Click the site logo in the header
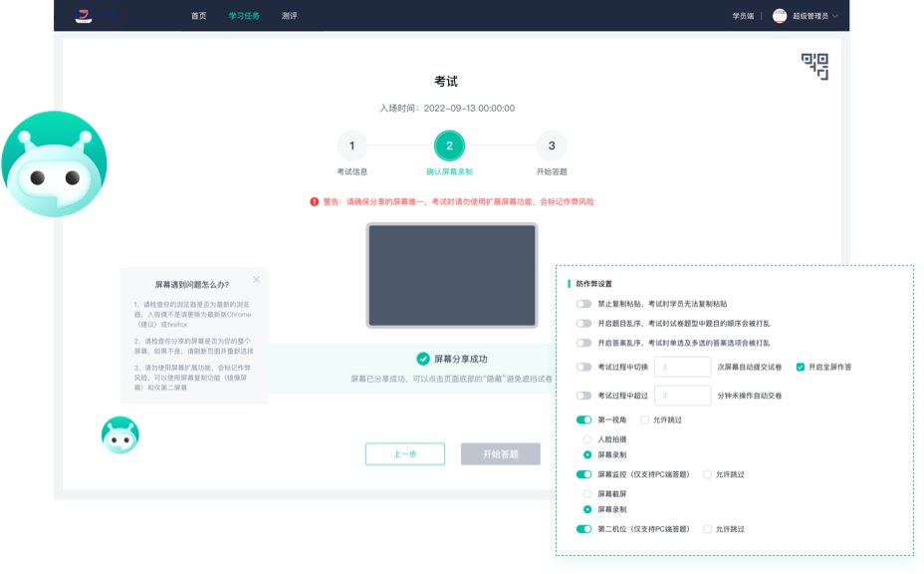The height and width of the screenshot is (574, 924). point(84,15)
